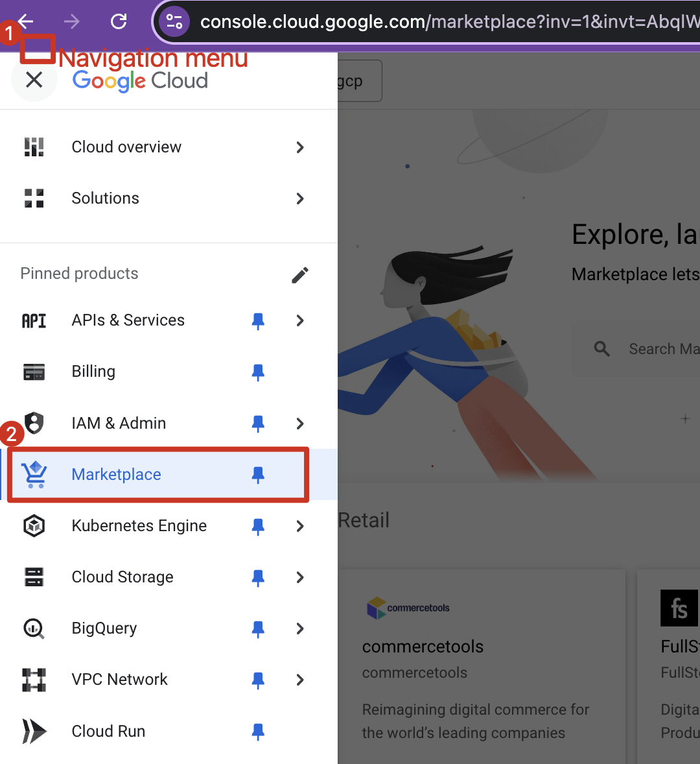The width and height of the screenshot is (700, 764).
Task: Click the IAM & Admin shield icon
Action: tap(34, 423)
